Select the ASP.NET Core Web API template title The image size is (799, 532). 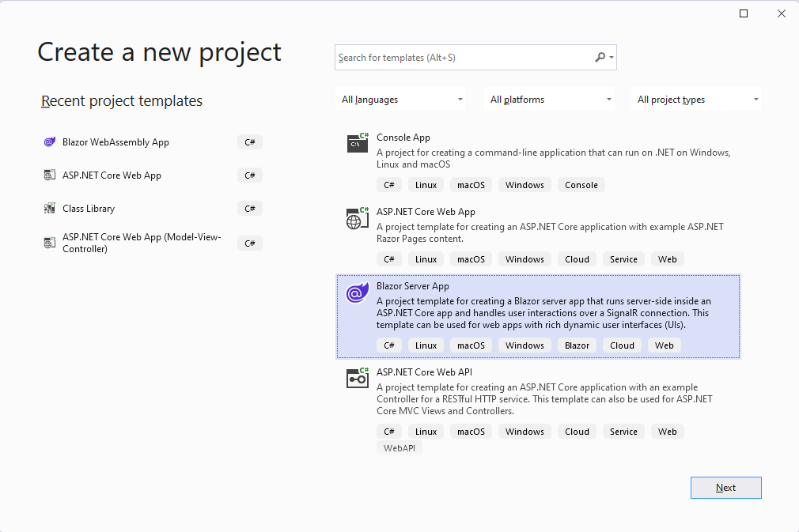tap(424, 372)
